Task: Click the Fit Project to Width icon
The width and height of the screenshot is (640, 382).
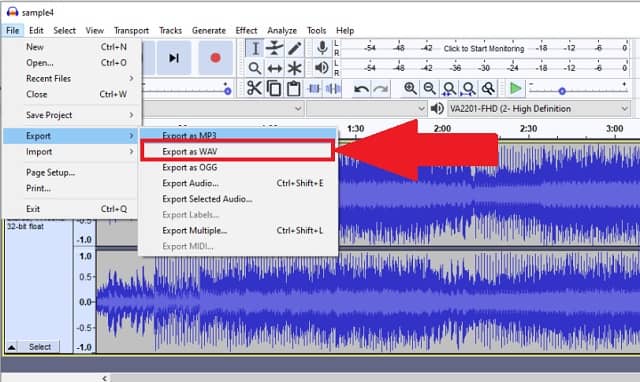Action: 469,88
